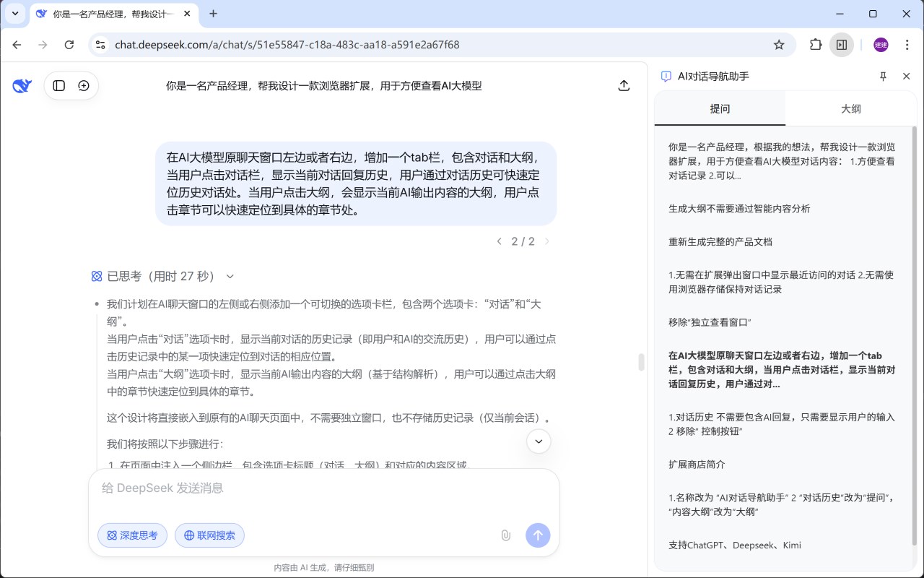The image size is (924, 578).
Task: Click the DeepSeek whale logo
Action: [x=22, y=86]
